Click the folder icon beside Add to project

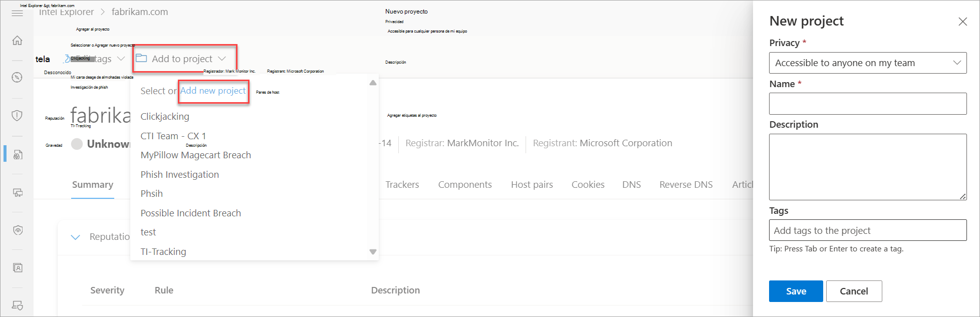(x=141, y=58)
